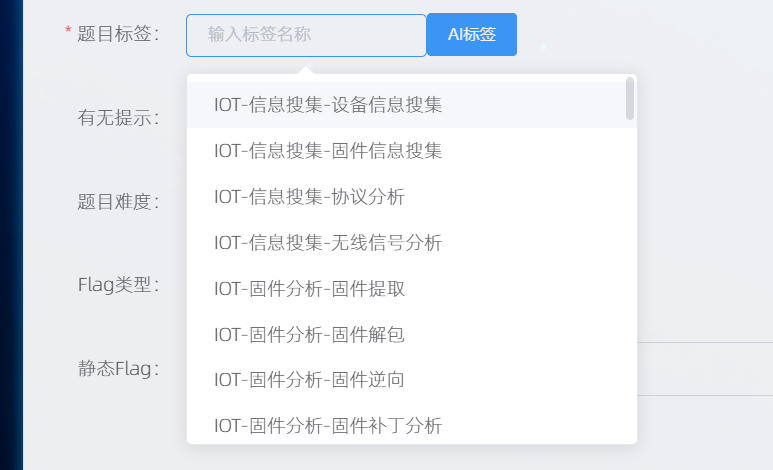The width and height of the screenshot is (773, 470).
Task: Grab the tag list scrollbar thumb
Action: tap(630, 98)
